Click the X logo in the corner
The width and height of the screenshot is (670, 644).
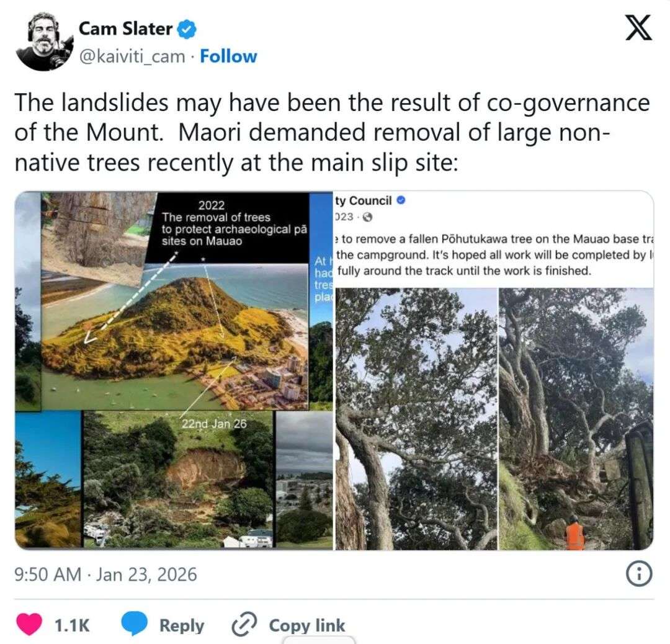[638, 29]
